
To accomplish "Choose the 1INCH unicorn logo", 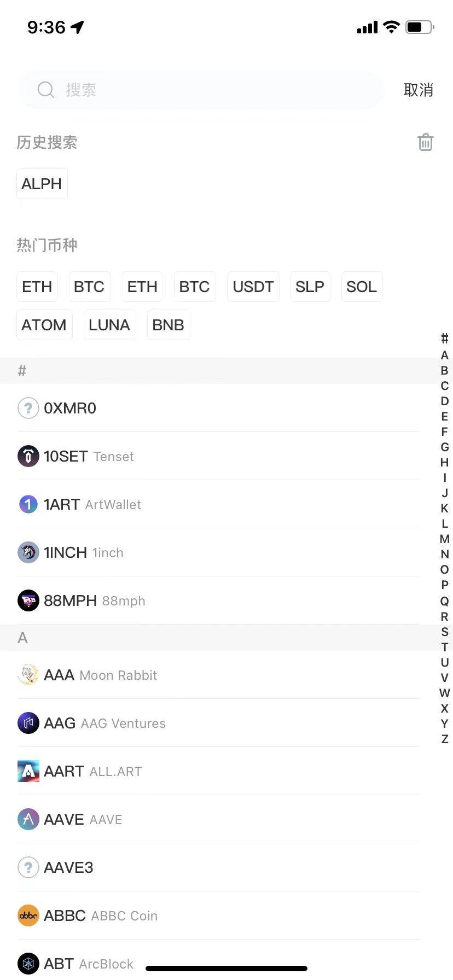I will 28,552.
